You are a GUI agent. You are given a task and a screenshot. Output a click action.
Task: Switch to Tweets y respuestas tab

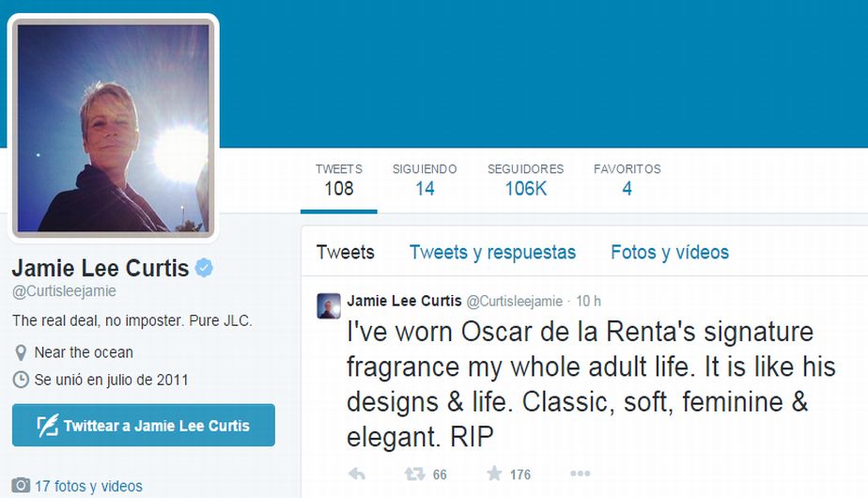(x=492, y=253)
